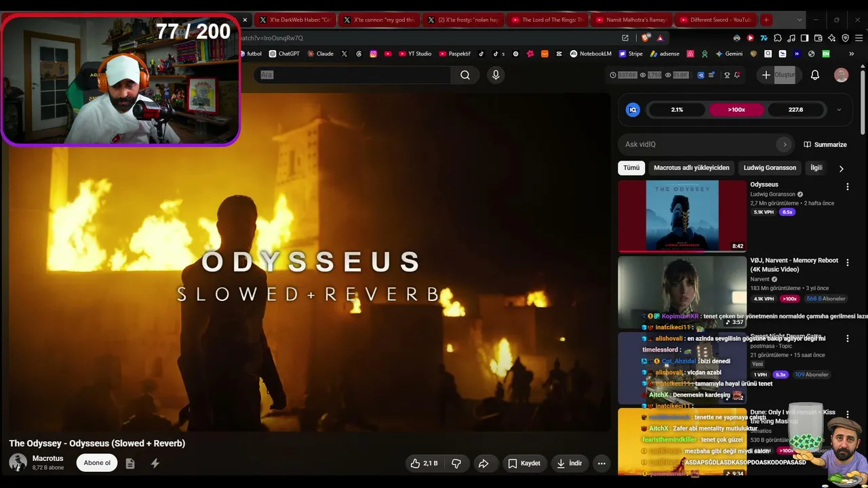Click the document icon beside Abone ol
The height and width of the screenshot is (488, 868).
[x=130, y=464]
